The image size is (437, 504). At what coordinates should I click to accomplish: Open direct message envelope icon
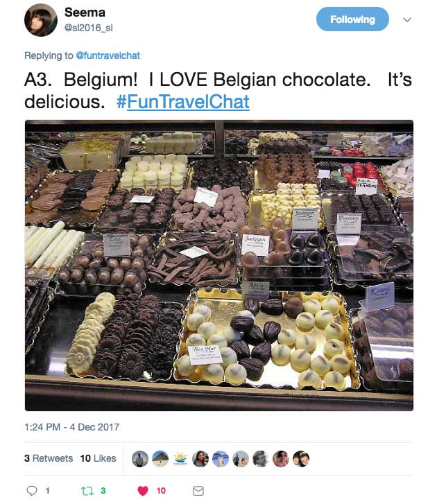point(198,491)
